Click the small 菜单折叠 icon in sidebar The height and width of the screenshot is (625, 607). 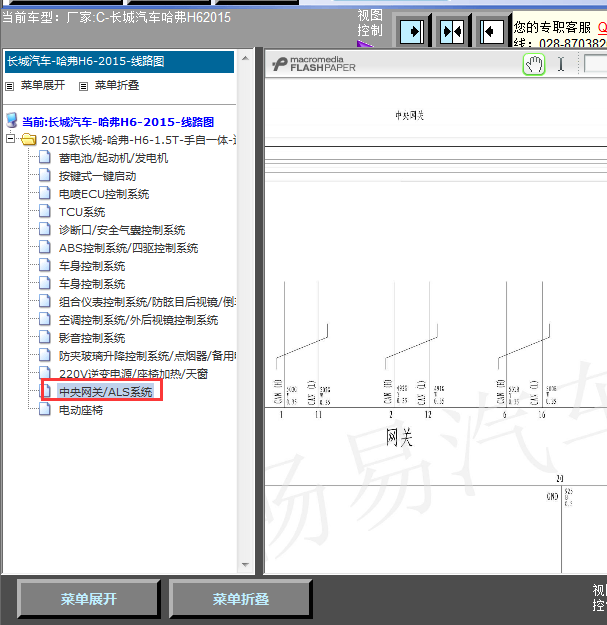[x=83, y=86]
